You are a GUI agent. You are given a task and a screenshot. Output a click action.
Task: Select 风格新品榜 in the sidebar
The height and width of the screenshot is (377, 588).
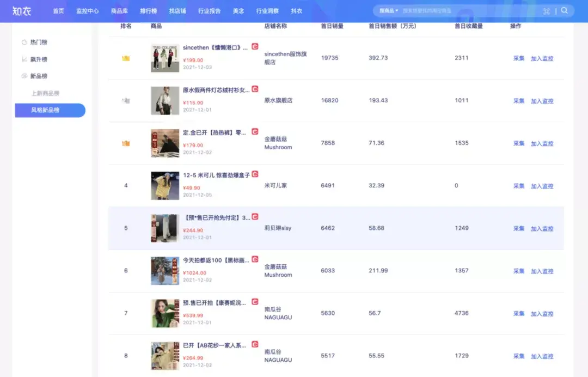pyautogui.click(x=50, y=110)
